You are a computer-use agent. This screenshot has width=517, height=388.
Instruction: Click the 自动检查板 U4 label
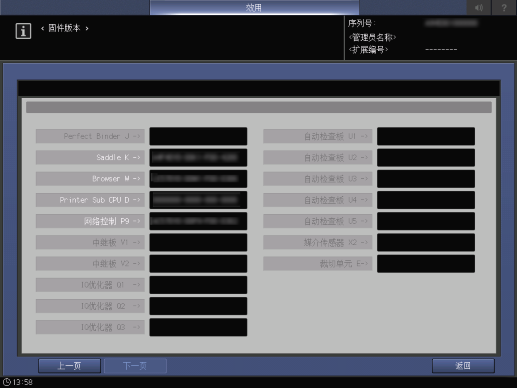point(318,200)
